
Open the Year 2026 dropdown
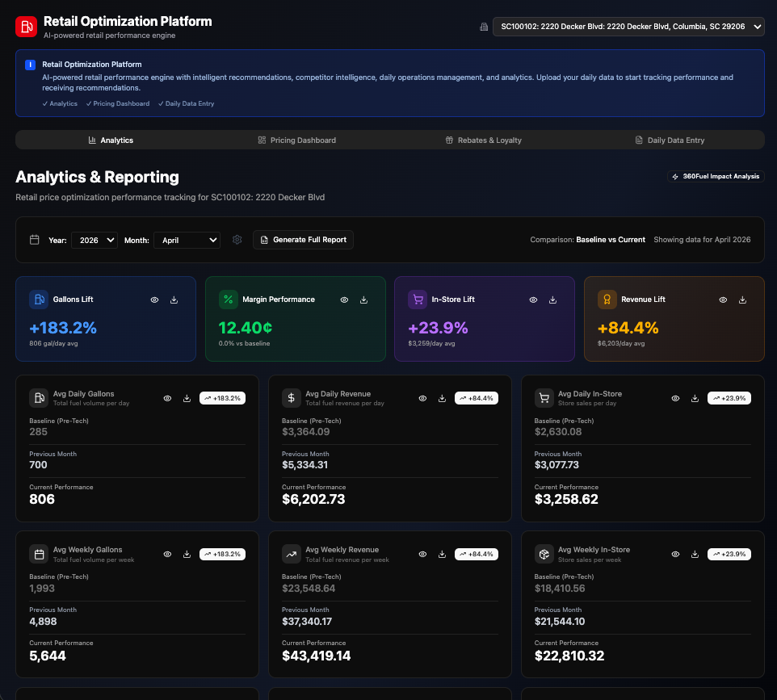(x=94, y=241)
